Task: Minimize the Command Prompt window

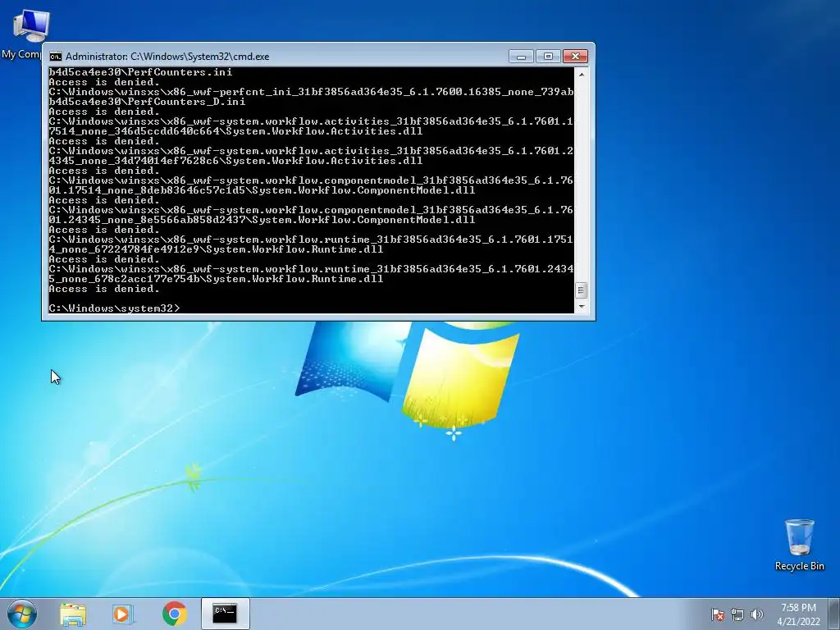Action: pos(521,57)
